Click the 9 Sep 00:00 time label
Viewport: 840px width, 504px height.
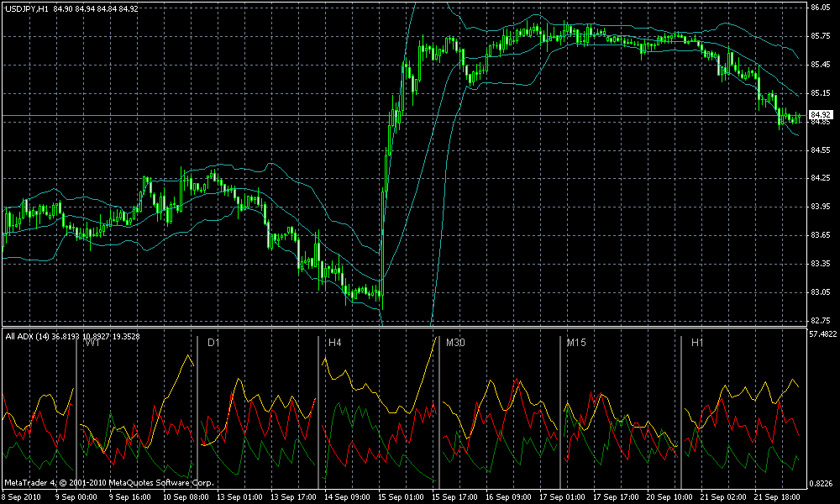(76, 497)
